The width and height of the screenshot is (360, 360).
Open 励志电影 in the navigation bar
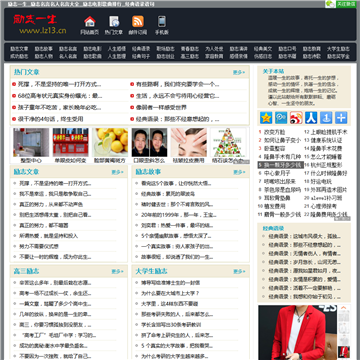click(92, 49)
